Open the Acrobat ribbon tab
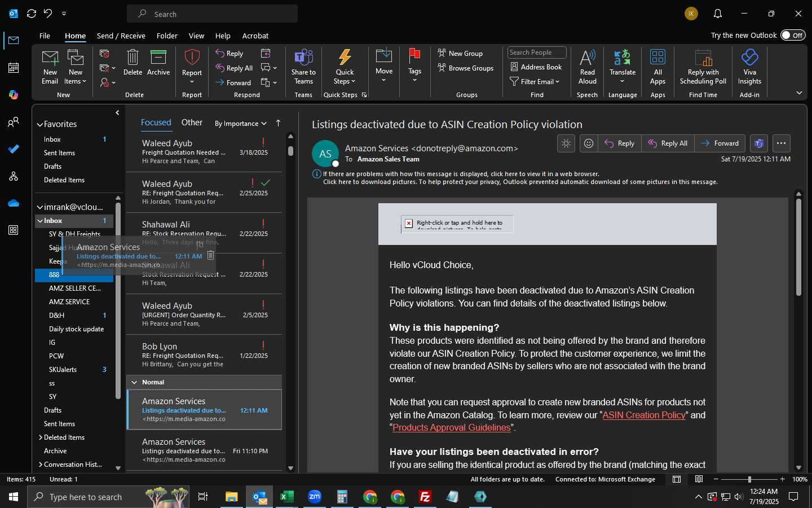This screenshot has width=812, height=508. pos(255,36)
